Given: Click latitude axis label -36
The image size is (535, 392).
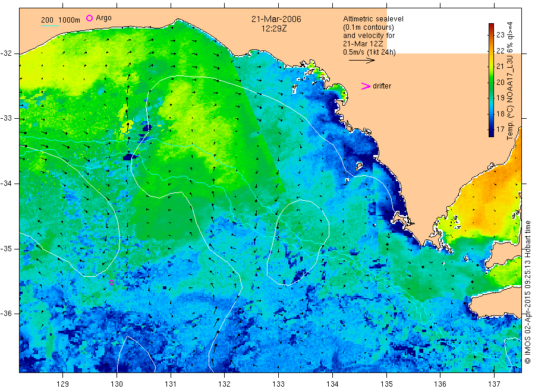Looking at the screenshot, I should [7, 313].
